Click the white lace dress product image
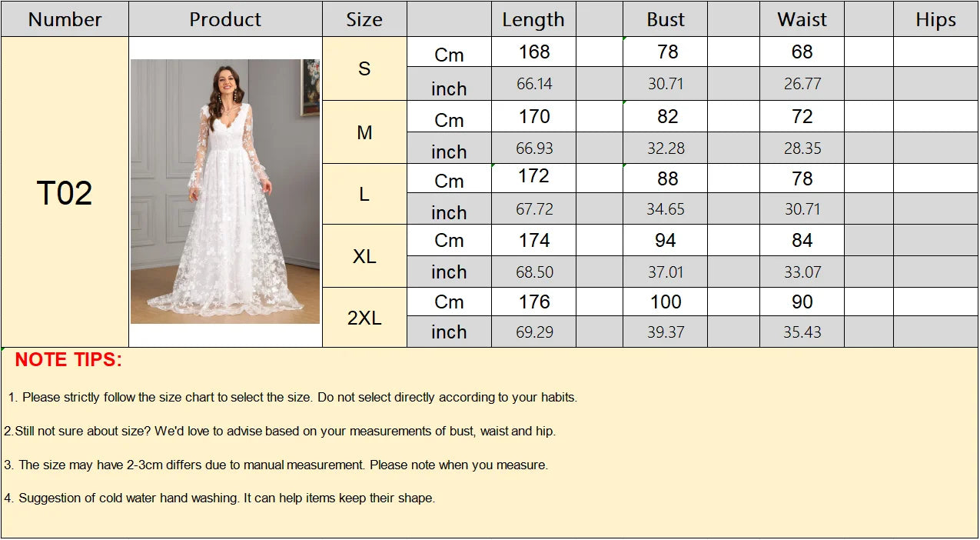Screen dimensions: 980x540 [225, 192]
